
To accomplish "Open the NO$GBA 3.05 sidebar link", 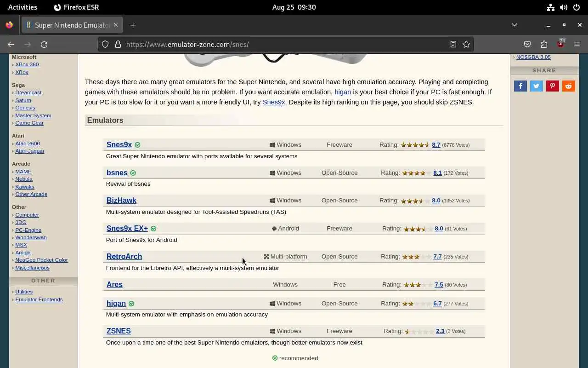I will 533,57.
